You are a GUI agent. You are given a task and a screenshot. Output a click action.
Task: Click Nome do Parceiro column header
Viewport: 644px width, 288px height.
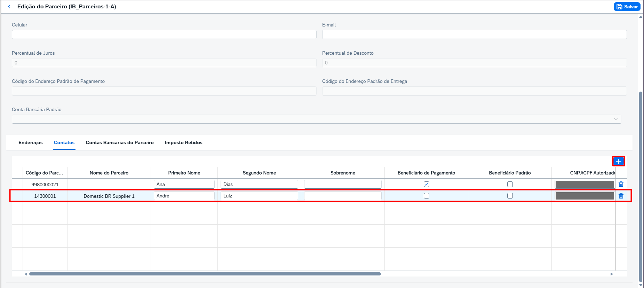point(109,173)
